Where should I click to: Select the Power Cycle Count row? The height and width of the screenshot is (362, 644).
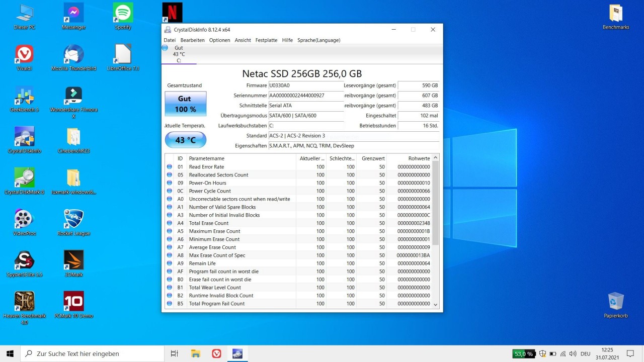coord(298,191)
